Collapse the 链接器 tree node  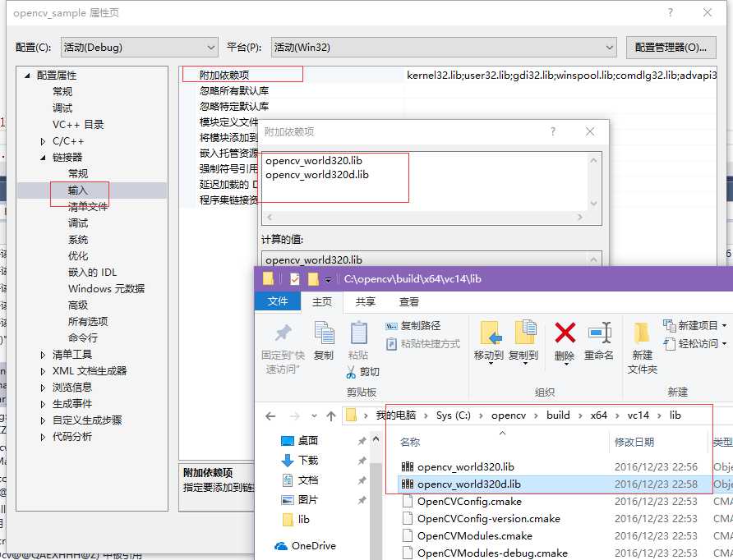pyautogui.click(x=43, y=158)
